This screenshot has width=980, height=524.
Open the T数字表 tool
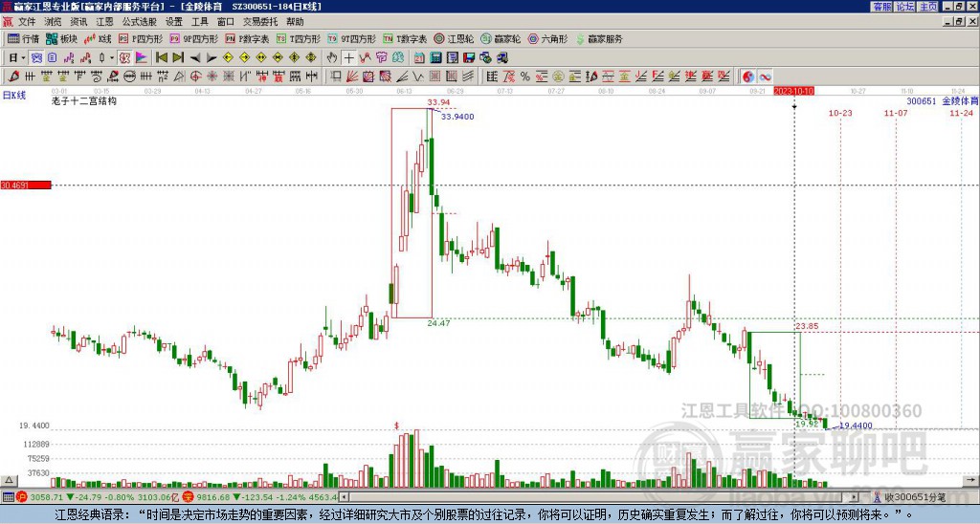point(405,38)
